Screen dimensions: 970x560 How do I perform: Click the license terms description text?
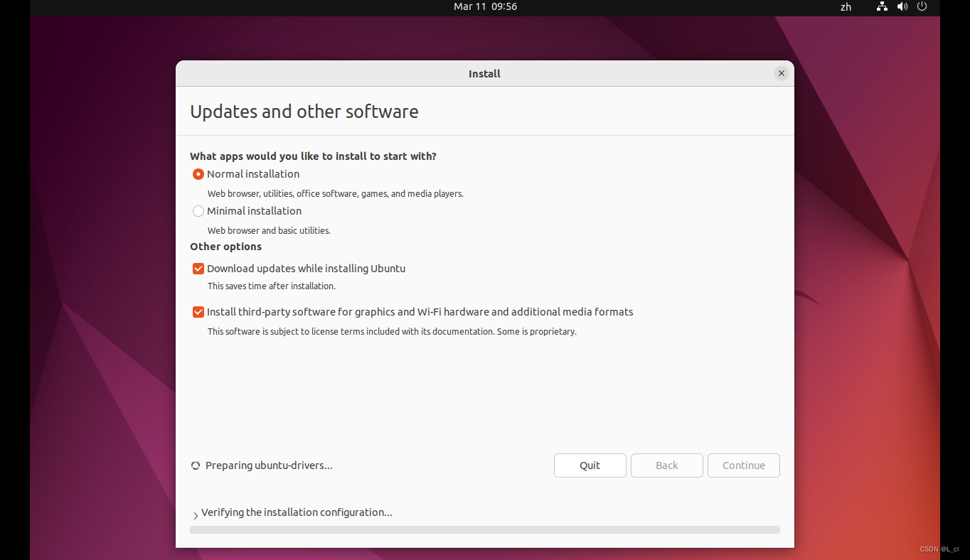[x=392, y=331]
